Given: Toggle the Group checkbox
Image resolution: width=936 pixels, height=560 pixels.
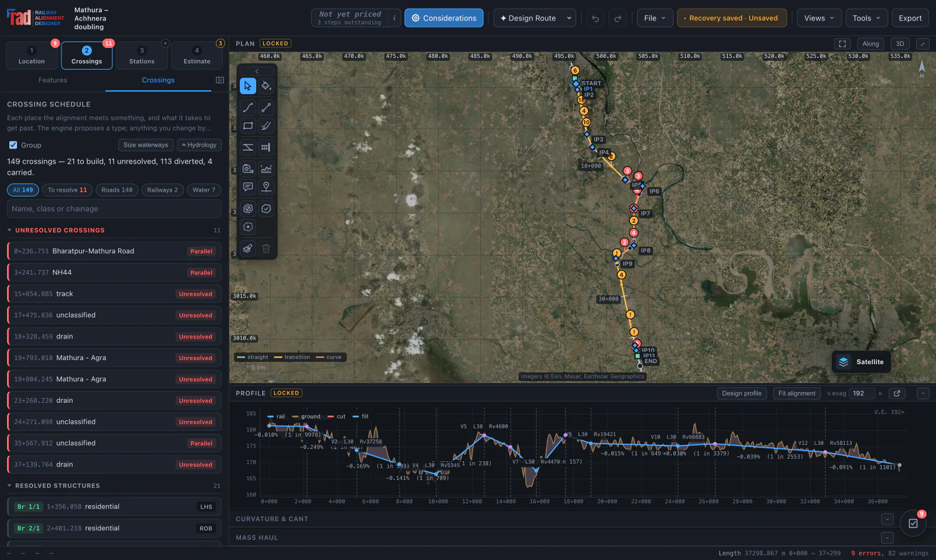Looking at the screenshot, I should (x=13, y=145).
